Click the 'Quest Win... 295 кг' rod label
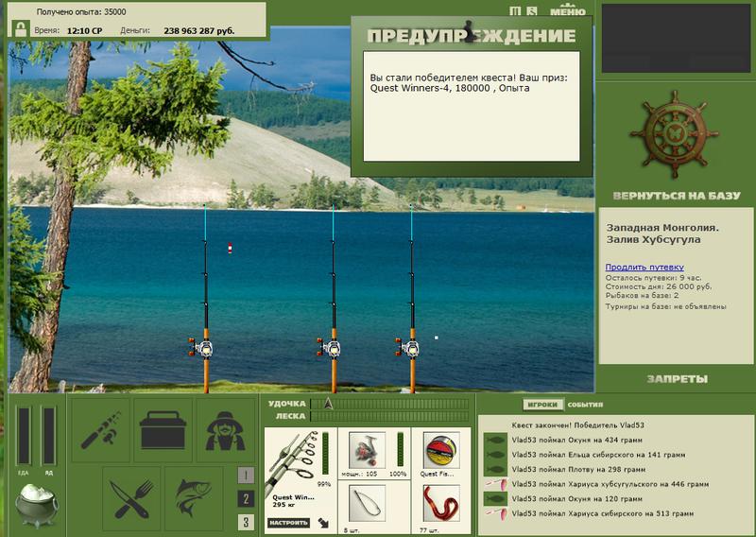Viewport: 756px width, 537px height. [293, 501]
